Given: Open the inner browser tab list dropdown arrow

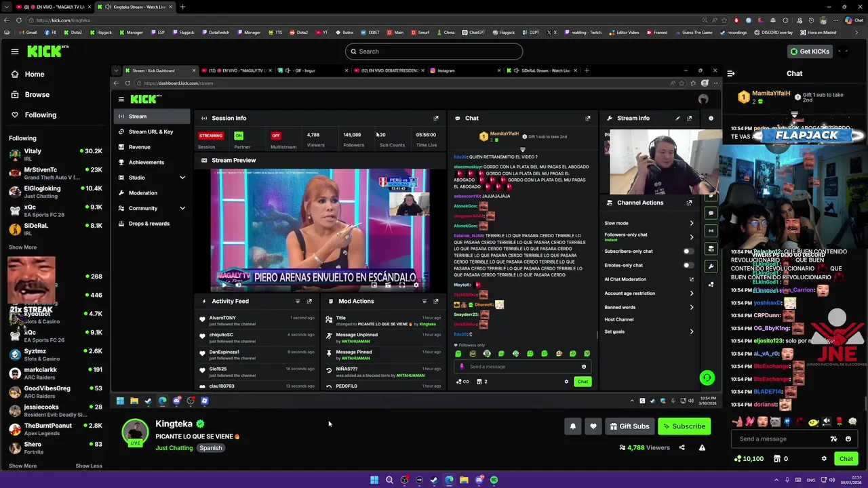Looking at the screenshot, I should tap(116, 70).
